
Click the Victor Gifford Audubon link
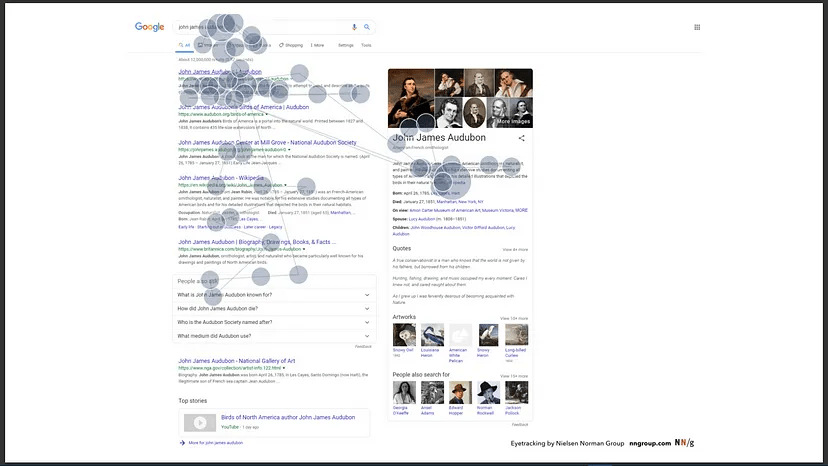point(483,228)
